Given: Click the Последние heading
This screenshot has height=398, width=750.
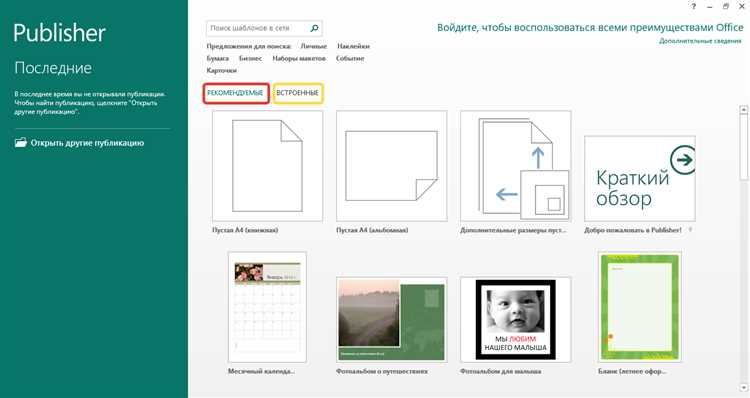Looking at the screenshot, I should click(53, 68).
